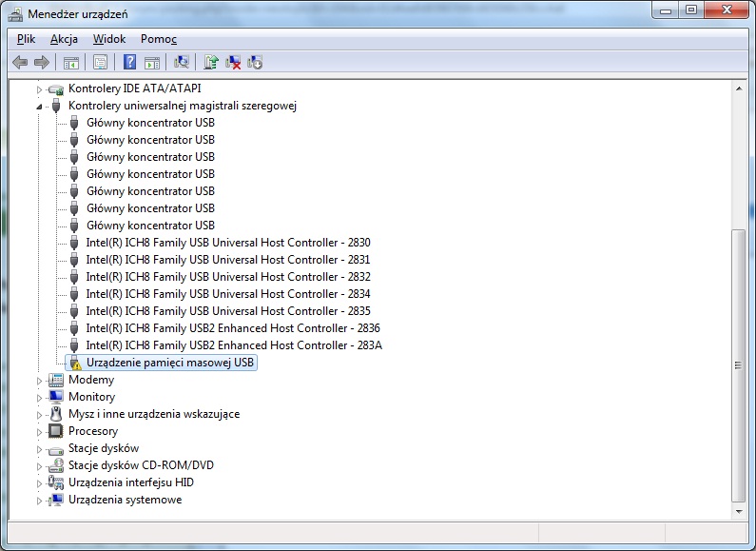Expand Kontrolery IDE ATA/ATAPI node
Image resolution: width=756 pixels, height=551 pixels.
[39, 89]
